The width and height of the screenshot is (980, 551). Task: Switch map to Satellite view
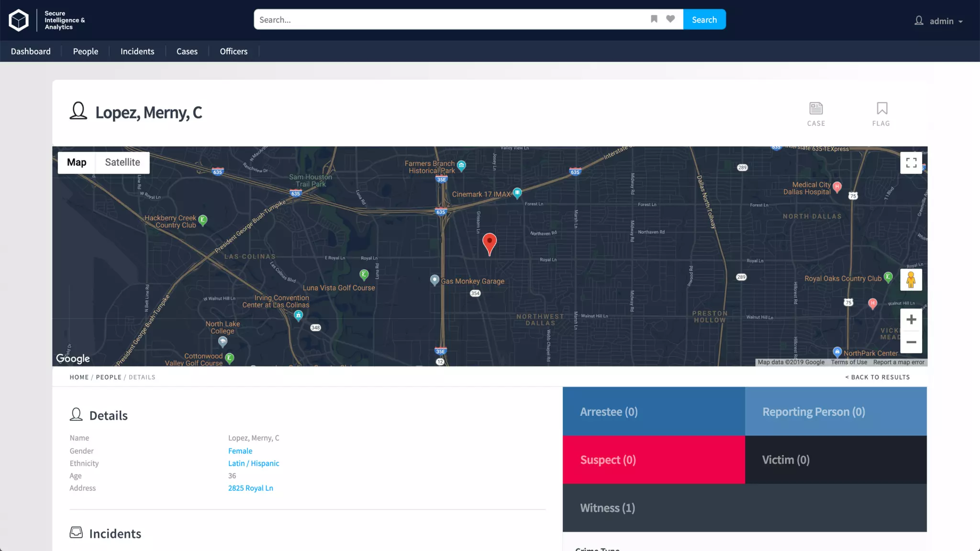pos(122,163)
